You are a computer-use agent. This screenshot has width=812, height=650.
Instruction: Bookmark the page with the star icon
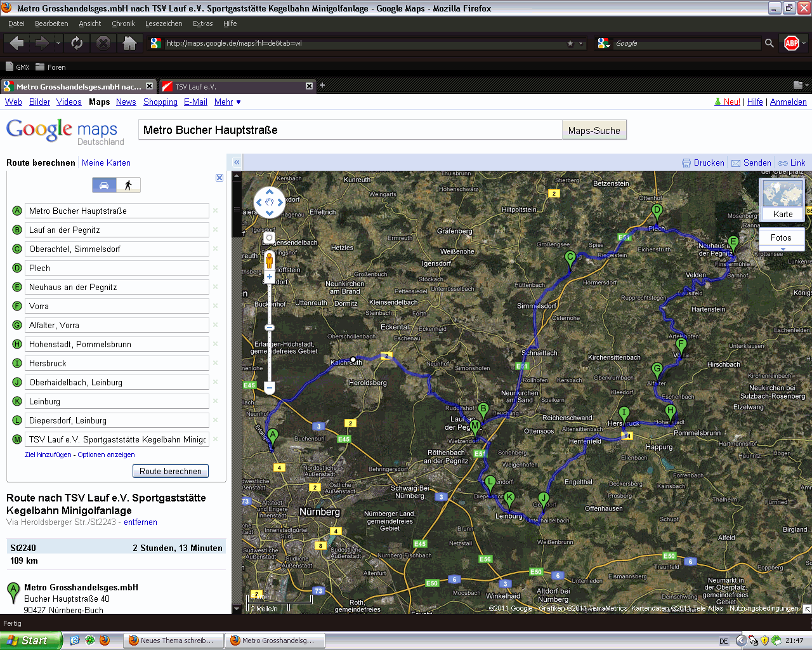click(x=570, y=43)
